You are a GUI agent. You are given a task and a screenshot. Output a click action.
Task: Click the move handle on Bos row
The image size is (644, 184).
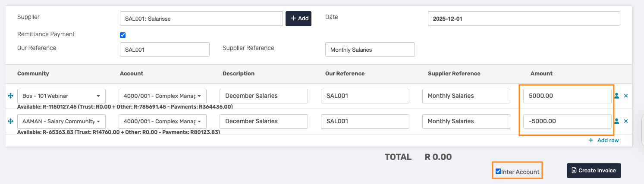(10, 96)
